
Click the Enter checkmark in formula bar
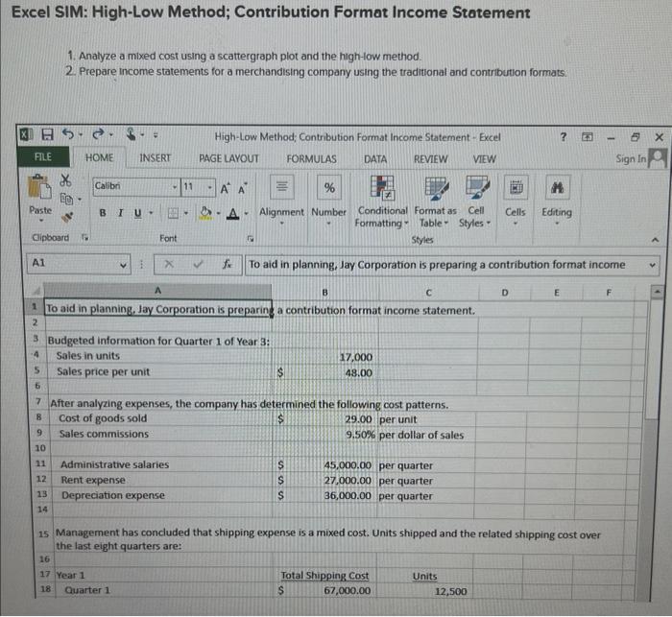[198, 264]
